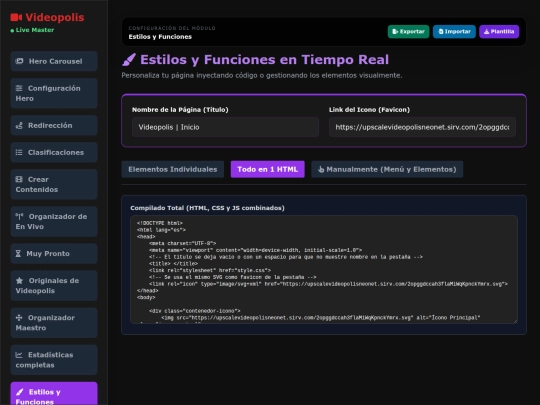Select the Estilos y Funciones sidebar item
540x405 pixels.
pyautogui.click(x=54, y=394)
